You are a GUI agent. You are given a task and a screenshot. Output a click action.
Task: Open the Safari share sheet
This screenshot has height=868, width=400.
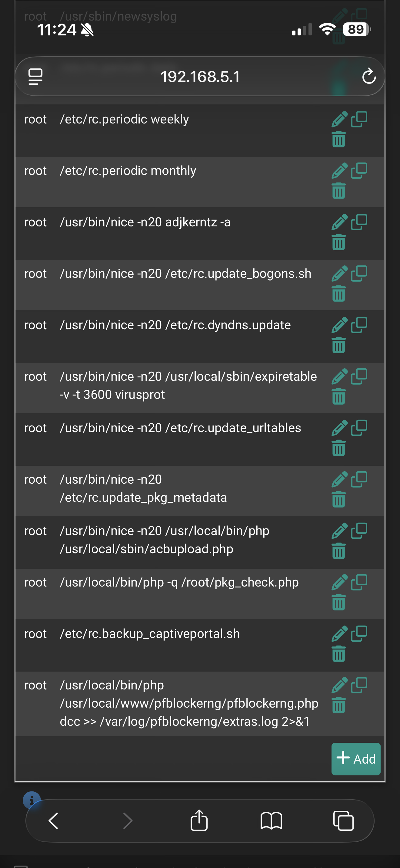(x=199, y=820)
